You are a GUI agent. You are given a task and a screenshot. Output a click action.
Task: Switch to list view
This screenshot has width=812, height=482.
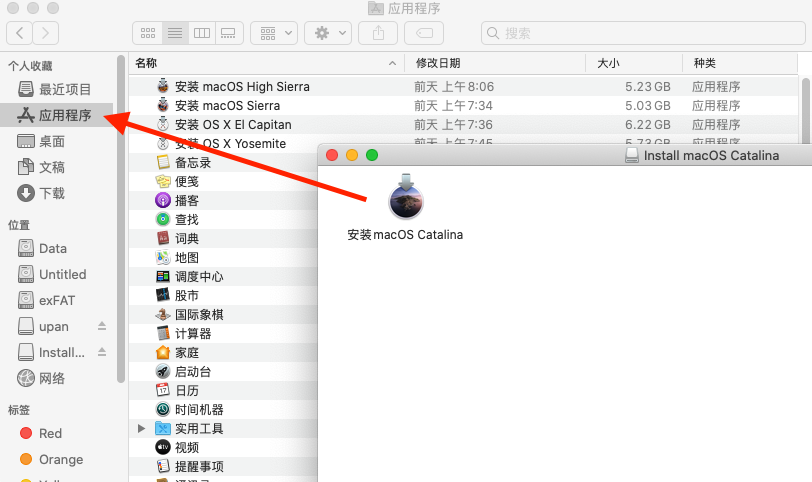click(x=175, y=33)
